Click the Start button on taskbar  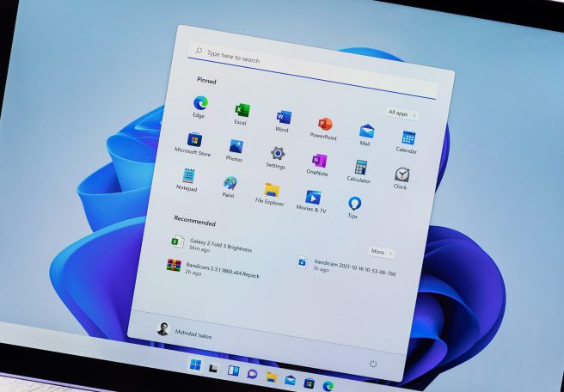click(195, 364)
